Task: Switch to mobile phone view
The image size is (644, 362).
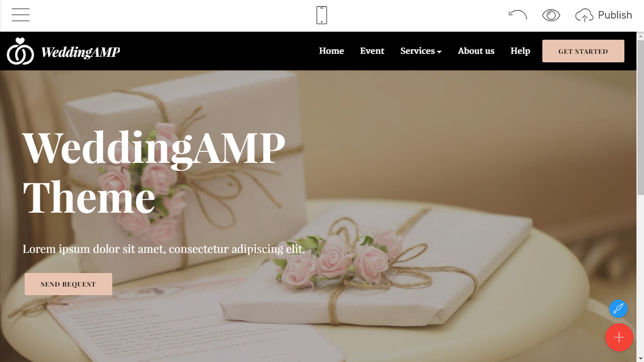Action: (x=321, y=15)
